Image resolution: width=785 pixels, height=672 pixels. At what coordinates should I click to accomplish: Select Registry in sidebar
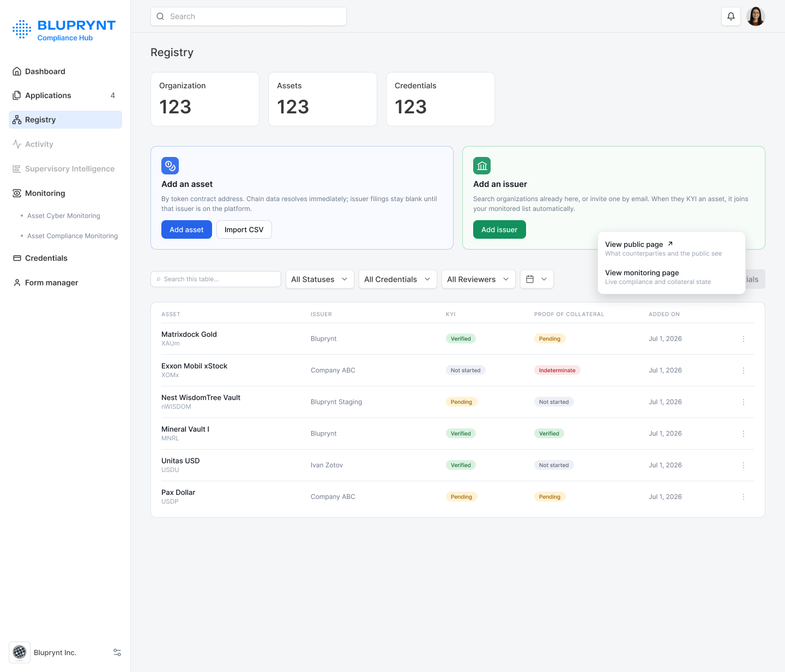[x=65, y=120]
